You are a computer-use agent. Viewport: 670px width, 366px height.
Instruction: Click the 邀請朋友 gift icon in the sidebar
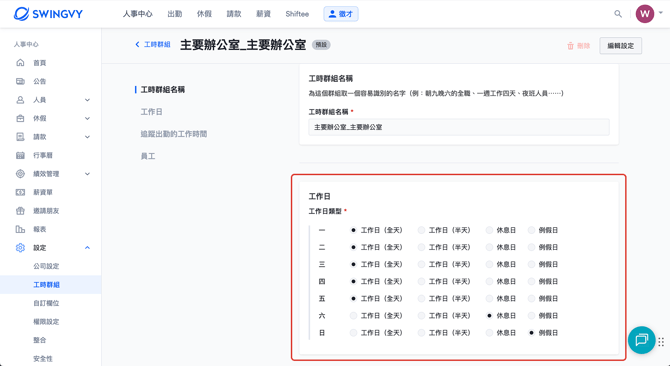tap(20, 211)
